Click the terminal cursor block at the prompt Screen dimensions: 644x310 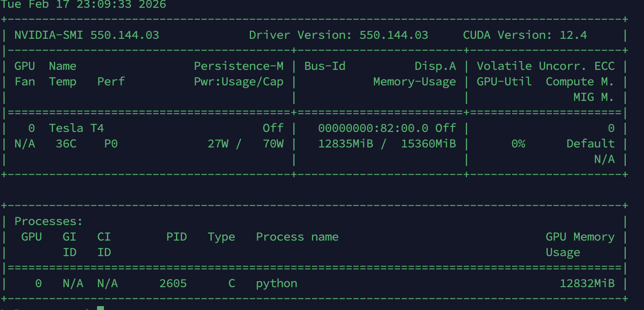pos(101,308)
